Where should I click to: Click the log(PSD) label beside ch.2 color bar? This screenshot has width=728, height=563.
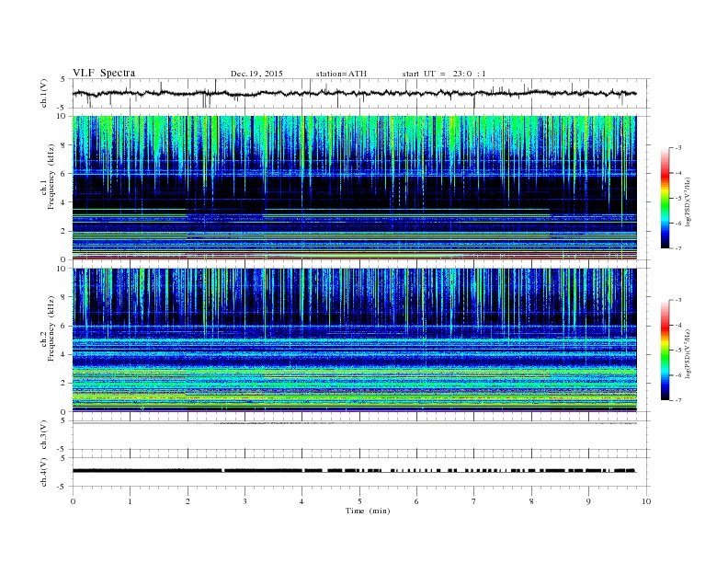[x=688, y=353]
